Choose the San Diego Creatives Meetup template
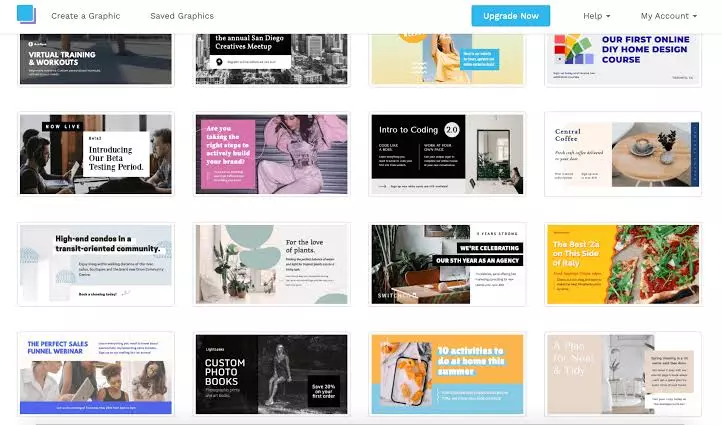722x425 pixels. coord(272,59)
